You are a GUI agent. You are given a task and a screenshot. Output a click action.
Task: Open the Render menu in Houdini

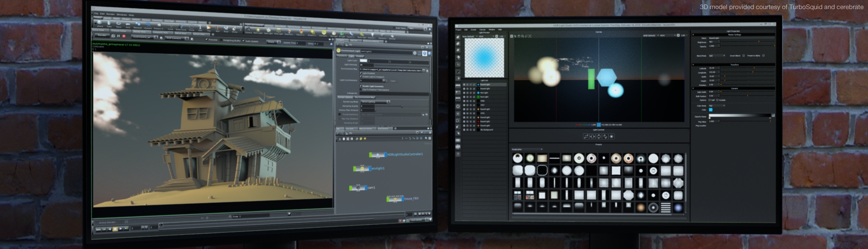(x=110, y=14)
